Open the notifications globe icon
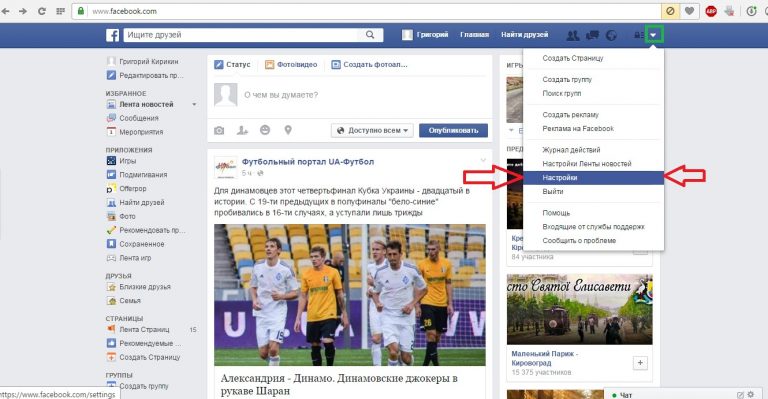768x399 pixels. (x=611, y=35)
